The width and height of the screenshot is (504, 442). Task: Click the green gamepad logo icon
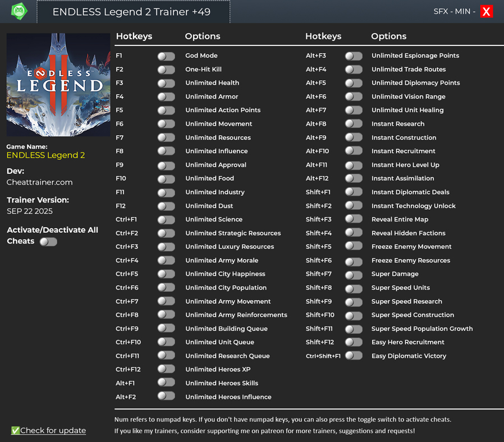pyautogui.click(x=19, y=11)
